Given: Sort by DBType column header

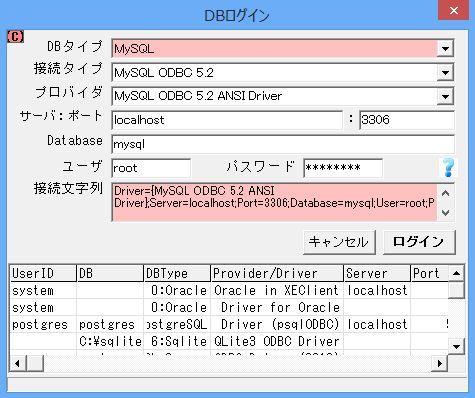Looking at the screenshot, I should [x=177, y=274].
